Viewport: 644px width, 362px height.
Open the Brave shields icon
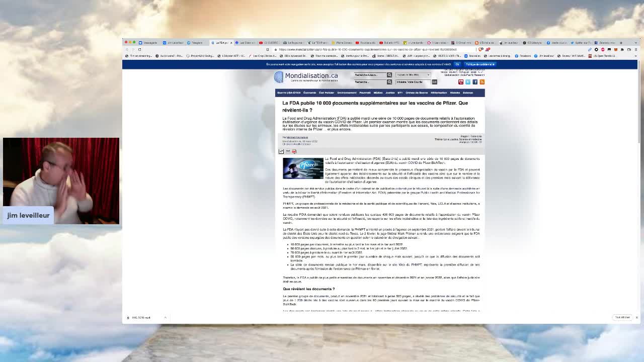[x=480, y=49]
